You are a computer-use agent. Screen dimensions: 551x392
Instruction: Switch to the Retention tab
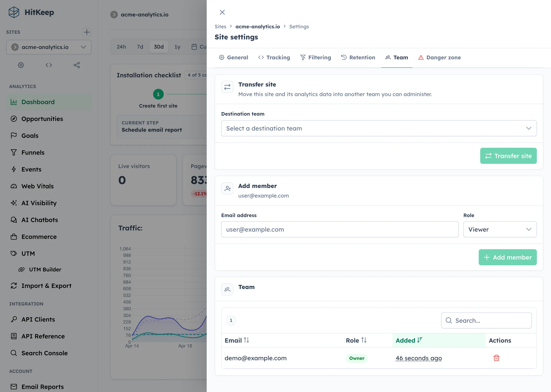(x=358, y=57)
